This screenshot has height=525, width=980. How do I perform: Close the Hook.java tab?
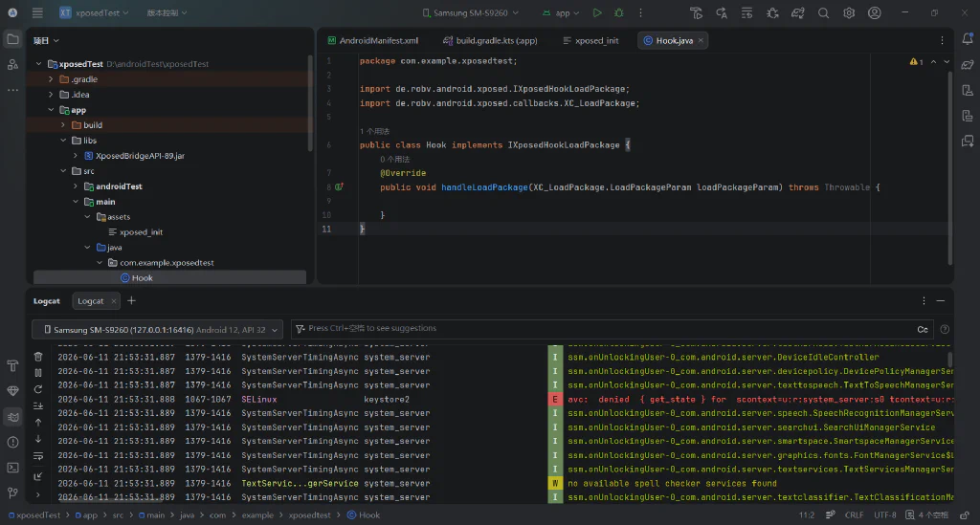701,40
